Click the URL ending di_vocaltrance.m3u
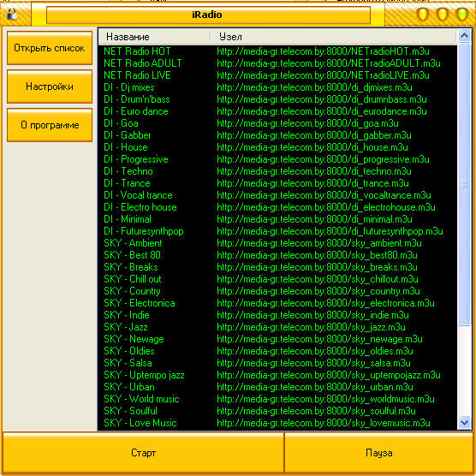 [324, 195]
